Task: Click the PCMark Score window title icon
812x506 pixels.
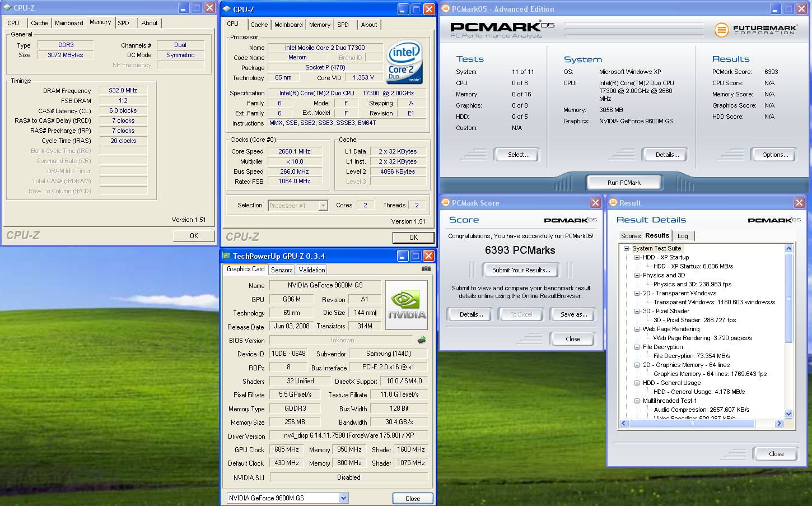Action: coord(446,203)
